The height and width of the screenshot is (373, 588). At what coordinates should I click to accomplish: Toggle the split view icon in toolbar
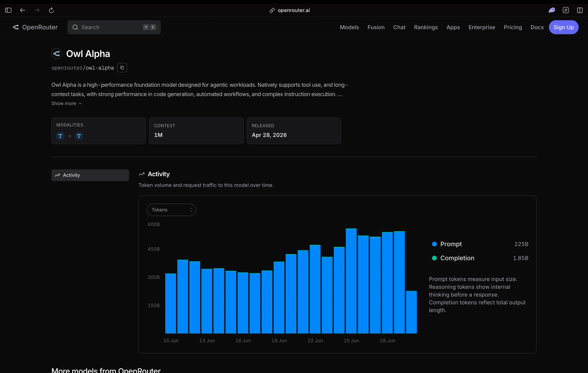pos(580,10)
